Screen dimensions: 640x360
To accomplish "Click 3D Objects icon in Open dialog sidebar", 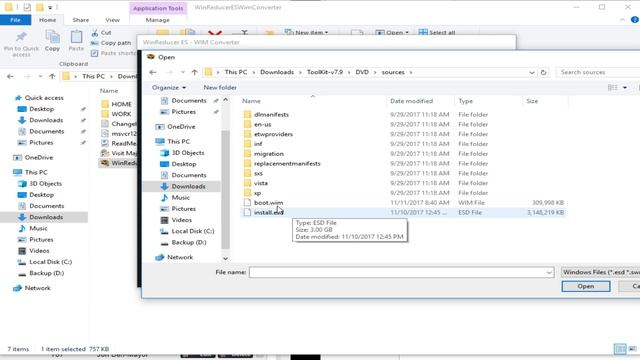I will pos(164,153).
